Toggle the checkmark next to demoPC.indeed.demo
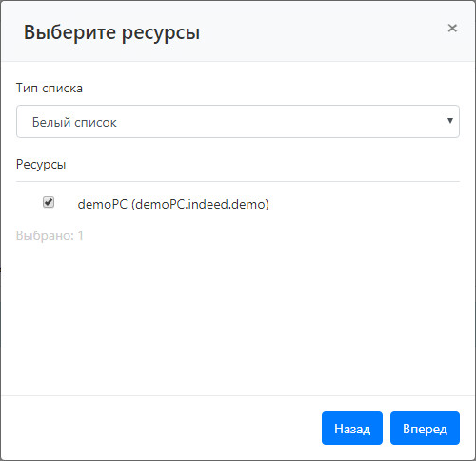Image resolution: width=476 pixels, height=461 pixels. [x=49, y=202]
